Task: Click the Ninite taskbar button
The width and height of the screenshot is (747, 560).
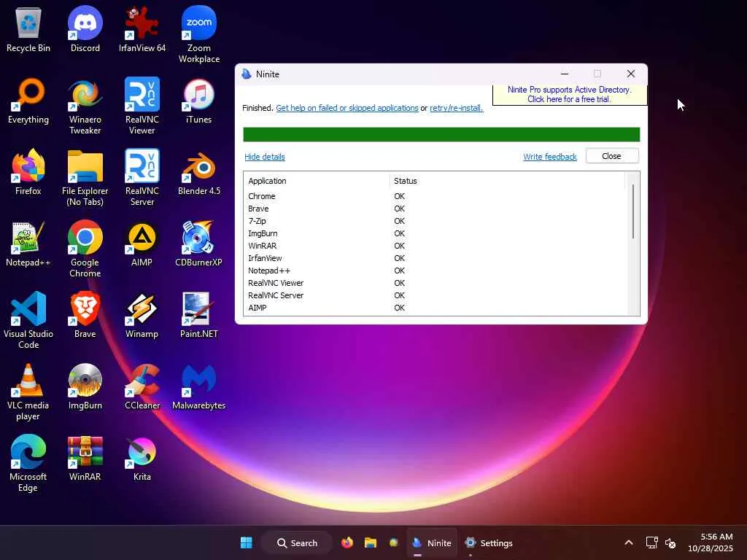Action: pos(432,542)
